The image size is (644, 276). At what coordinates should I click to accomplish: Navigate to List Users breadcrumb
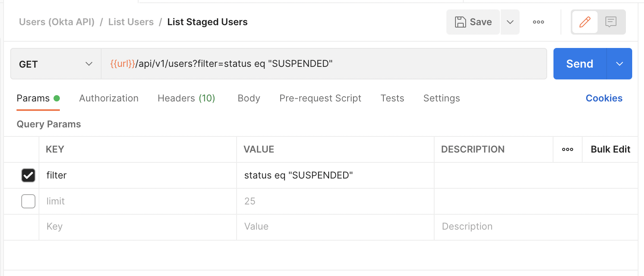coord(131,22)
